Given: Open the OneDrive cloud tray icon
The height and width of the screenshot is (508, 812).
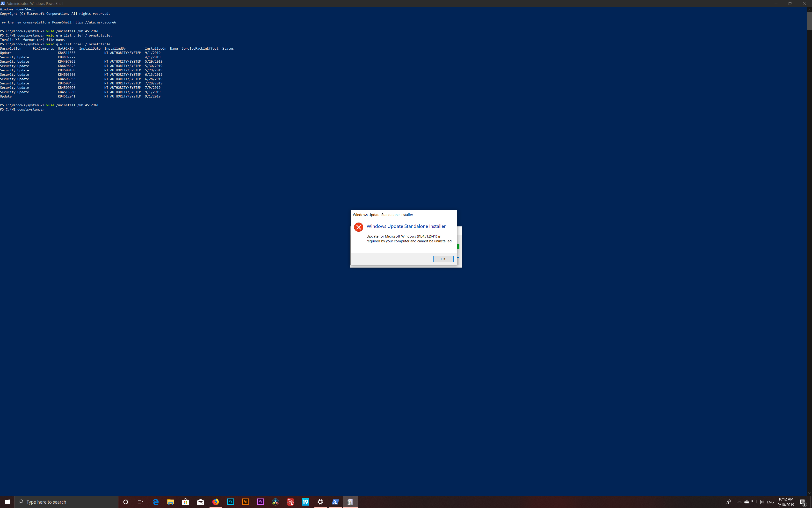Looking at the screenshot, I should 747,502.
